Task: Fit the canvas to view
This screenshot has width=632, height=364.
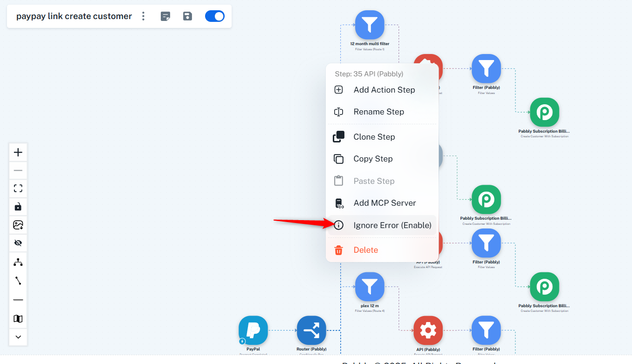Action: [18, 189]
